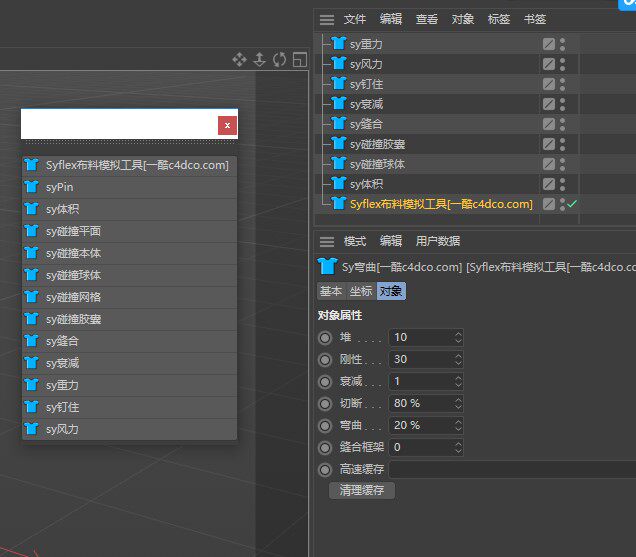Click stepper arrows on 切断 field
This screenshot has height=557, width=636.
[458, 403]
